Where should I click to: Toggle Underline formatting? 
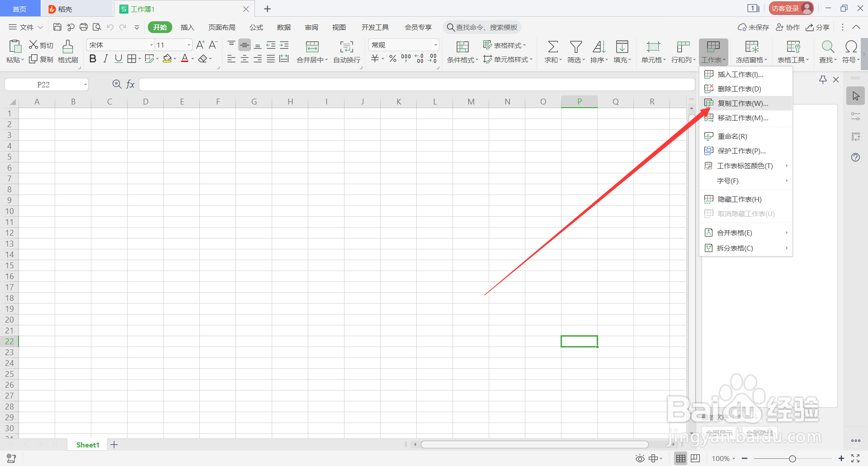(118, 59)
